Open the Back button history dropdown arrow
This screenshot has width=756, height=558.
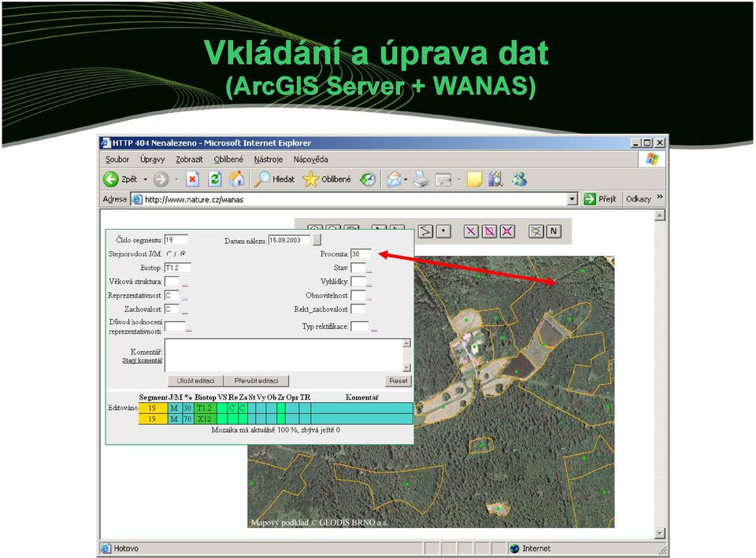click(145, 179)
